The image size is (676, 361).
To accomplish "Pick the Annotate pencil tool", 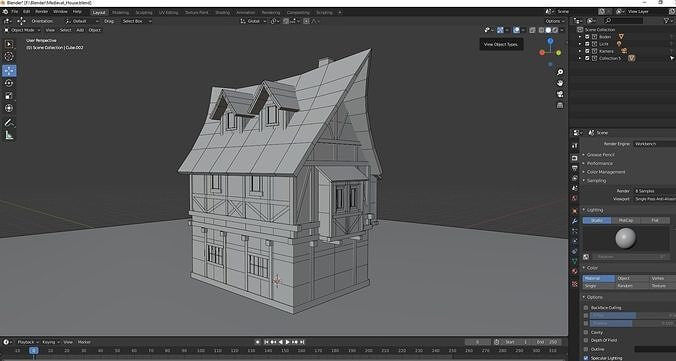I will click(9, 122).
